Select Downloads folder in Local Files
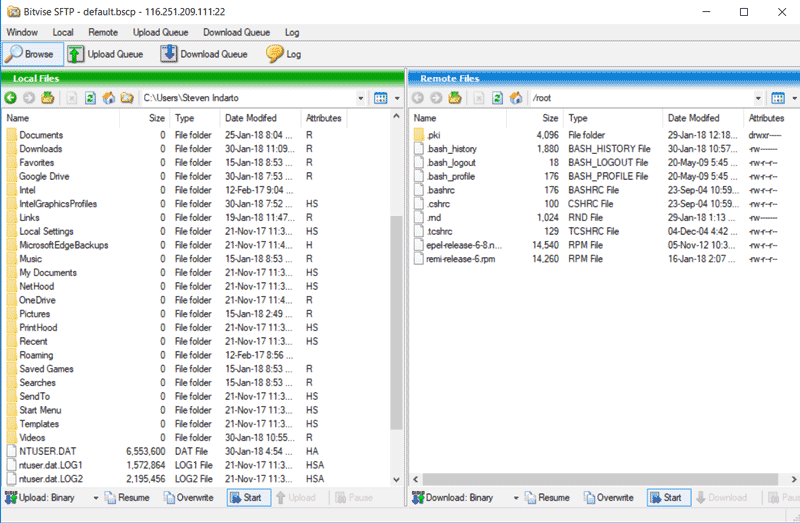Screen dimensions: 800x523 point(41,149)
